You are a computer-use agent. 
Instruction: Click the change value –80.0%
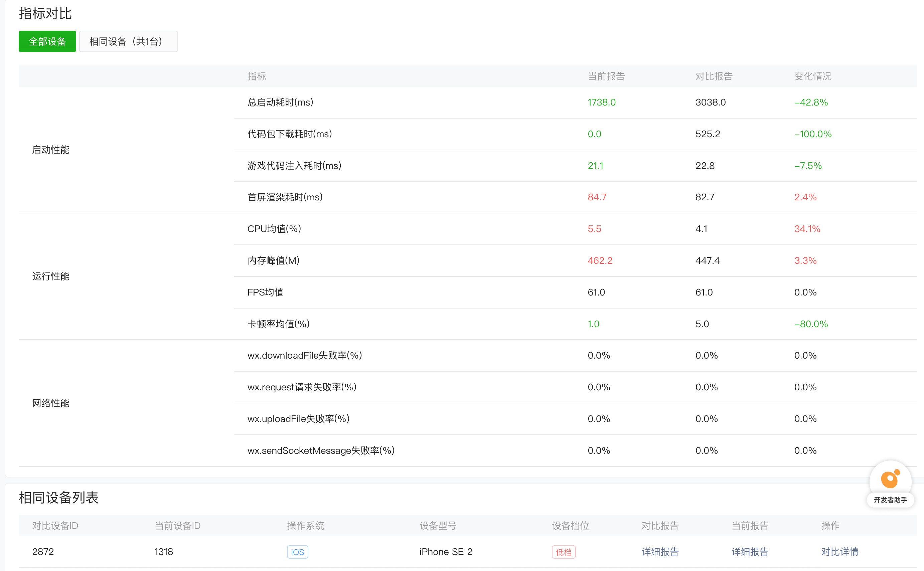[811, 324]
